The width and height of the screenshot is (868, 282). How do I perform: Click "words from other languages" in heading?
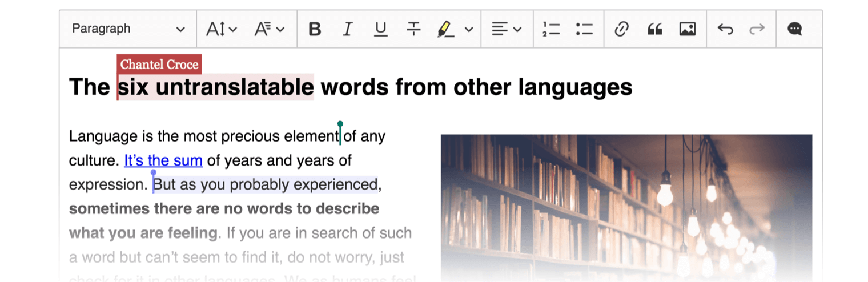coord(476,87)
